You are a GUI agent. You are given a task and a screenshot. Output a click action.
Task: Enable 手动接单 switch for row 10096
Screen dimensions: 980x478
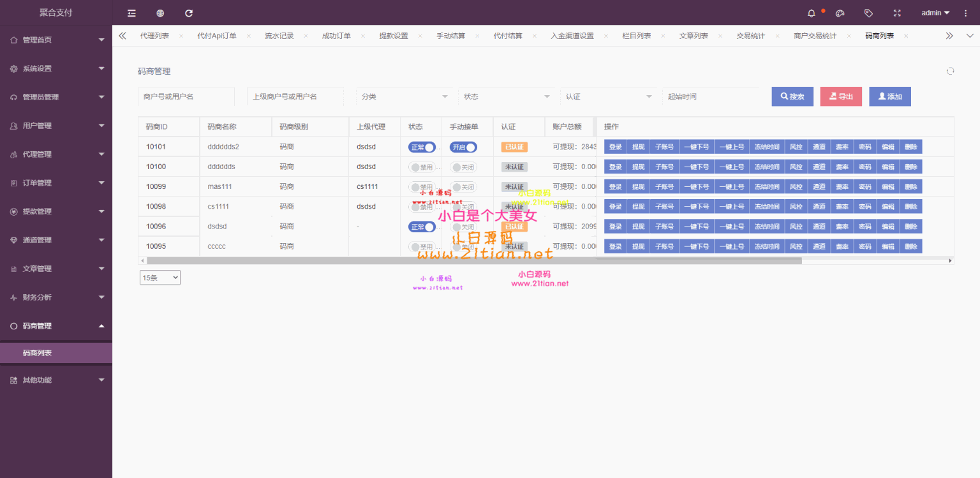(x=463, y=227)
